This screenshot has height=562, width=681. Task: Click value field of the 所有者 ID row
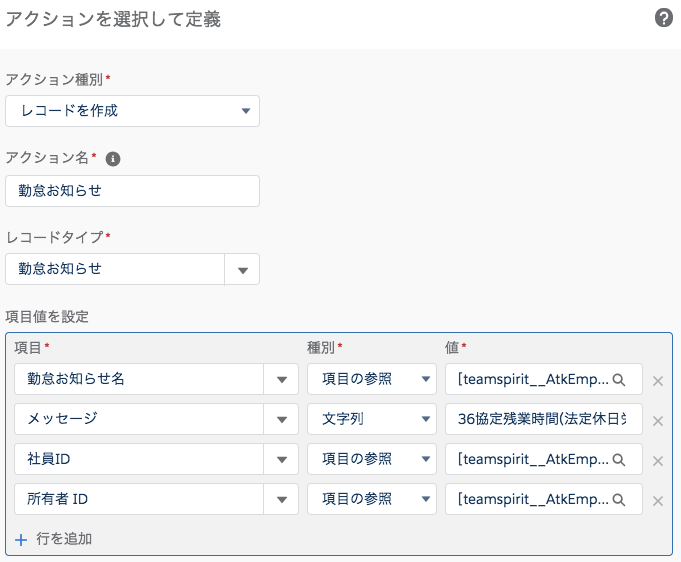pos(544,499)
